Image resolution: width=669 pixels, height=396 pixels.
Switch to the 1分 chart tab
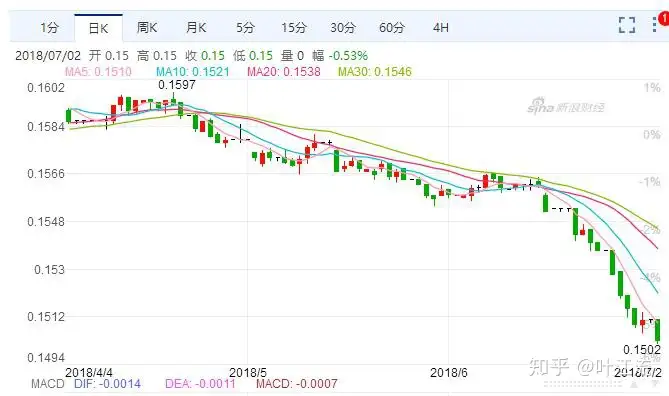tap(49, 28)
